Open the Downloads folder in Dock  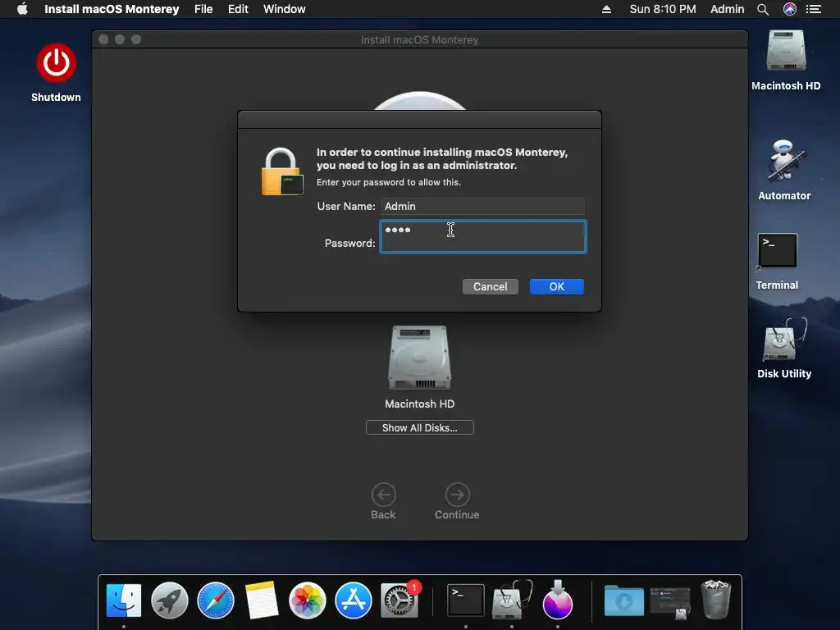pyautogui.click(x=624, y=600)
